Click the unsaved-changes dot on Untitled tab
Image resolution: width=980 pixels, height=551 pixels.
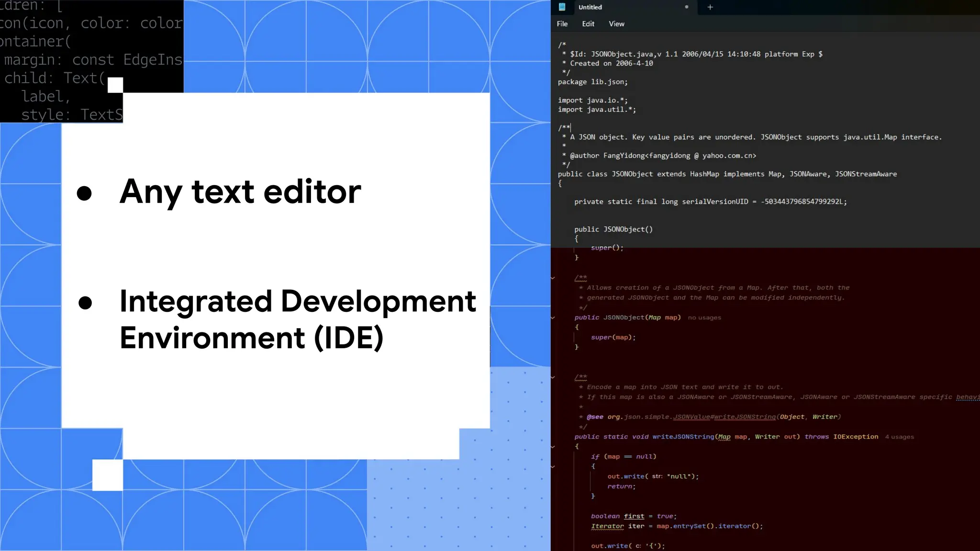click(687, 7)
